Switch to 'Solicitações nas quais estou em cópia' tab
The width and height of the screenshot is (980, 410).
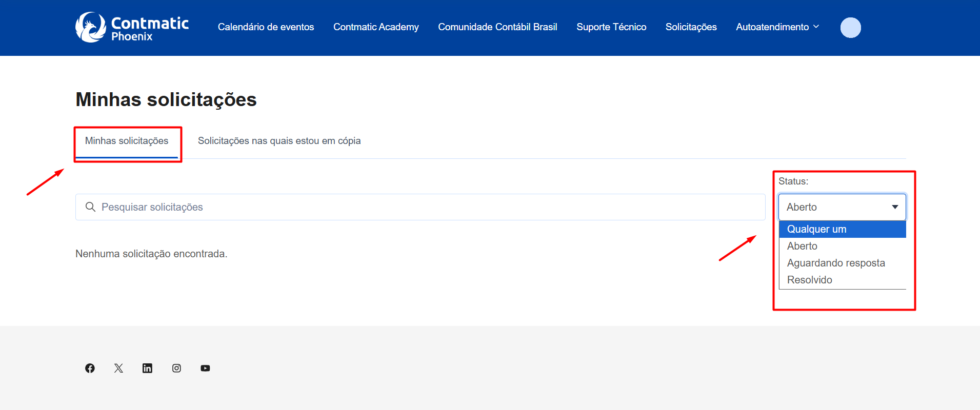tap(279, 141)
